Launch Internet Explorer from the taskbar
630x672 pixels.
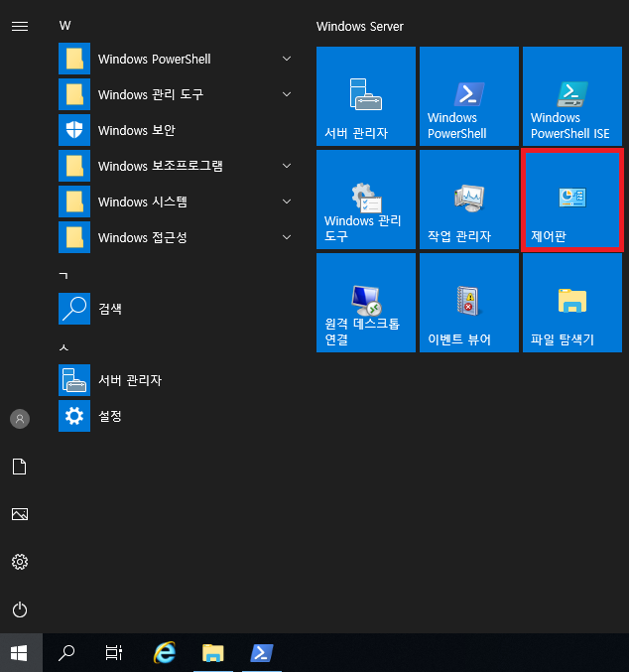[165, 653]
